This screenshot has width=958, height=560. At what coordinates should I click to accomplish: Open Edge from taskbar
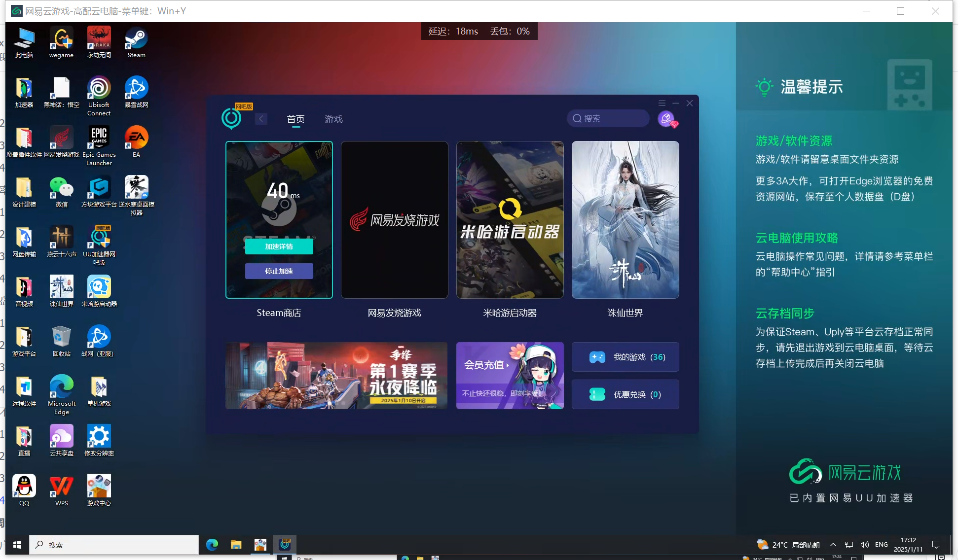(212, 545)
